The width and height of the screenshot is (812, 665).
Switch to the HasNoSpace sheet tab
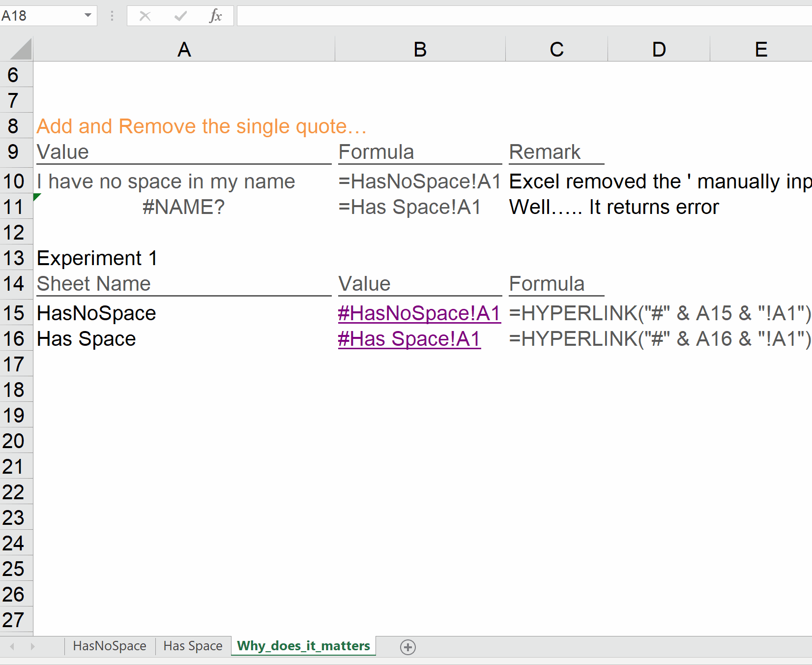(109, 646)
